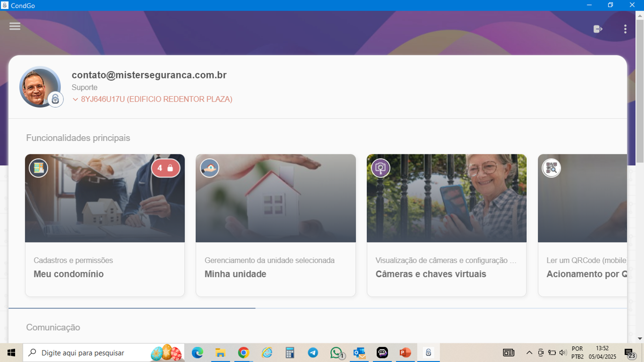This screenshot has height=362, width=644.
Task: Click the QR code scan icon
Action: (551, 168)
